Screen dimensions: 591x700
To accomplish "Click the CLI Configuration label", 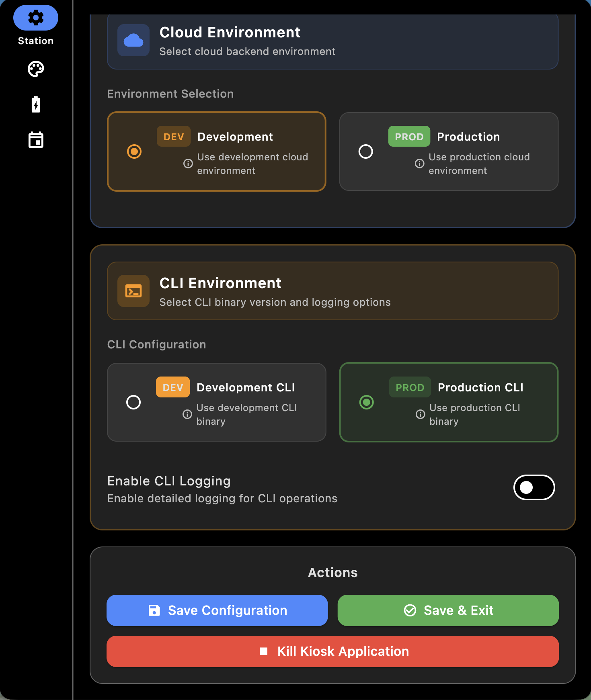I will [157, 344].
